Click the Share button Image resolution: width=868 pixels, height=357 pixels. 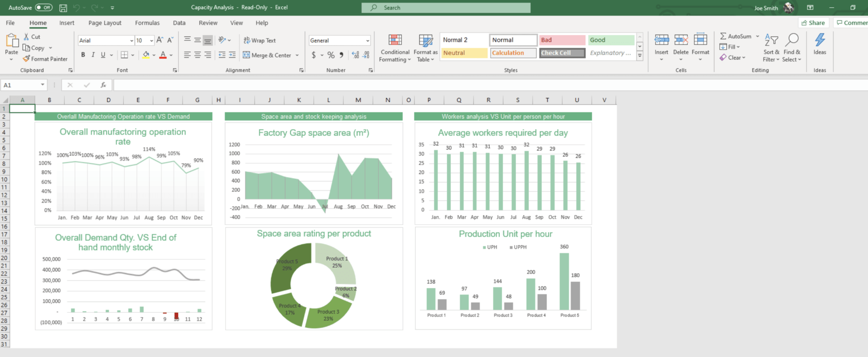pos(813,23)
